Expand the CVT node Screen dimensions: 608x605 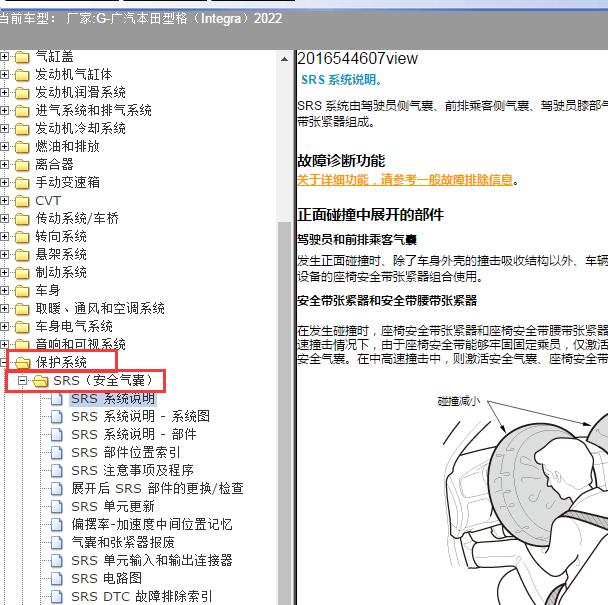(4, 201)
